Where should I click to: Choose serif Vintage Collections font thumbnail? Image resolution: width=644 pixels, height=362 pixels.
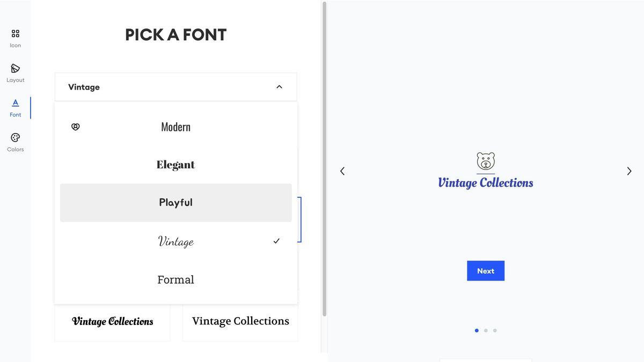point(240,322)
